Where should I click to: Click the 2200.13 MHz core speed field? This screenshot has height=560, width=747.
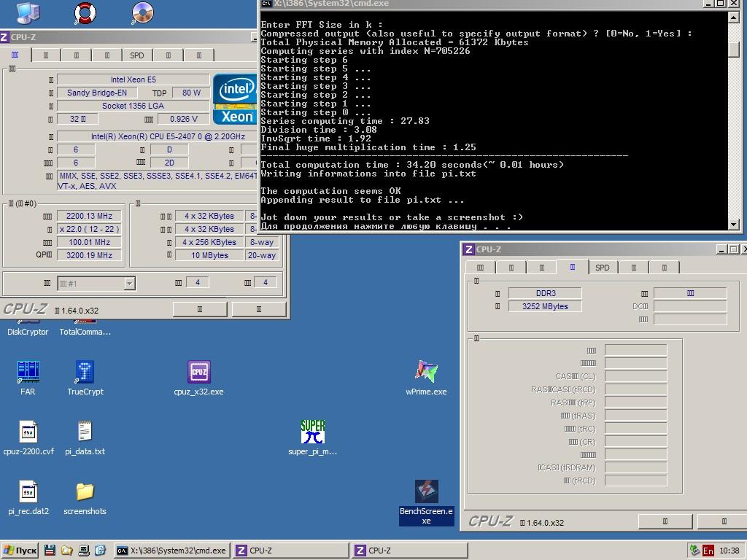pos(89,216)
